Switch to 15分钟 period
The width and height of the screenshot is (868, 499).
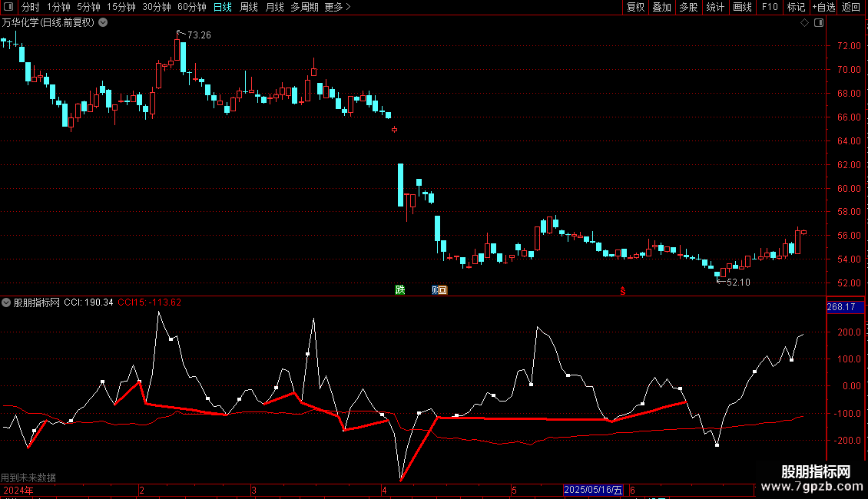121,7
